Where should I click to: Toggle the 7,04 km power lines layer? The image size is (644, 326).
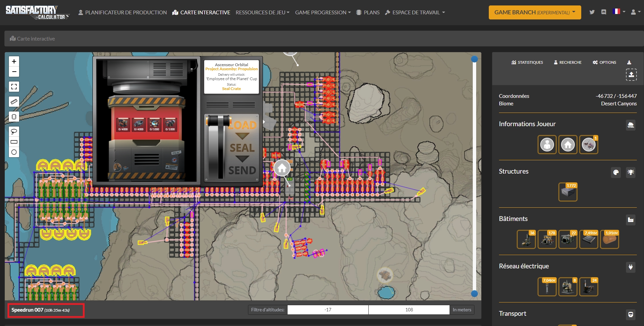[x=547, y=287]
